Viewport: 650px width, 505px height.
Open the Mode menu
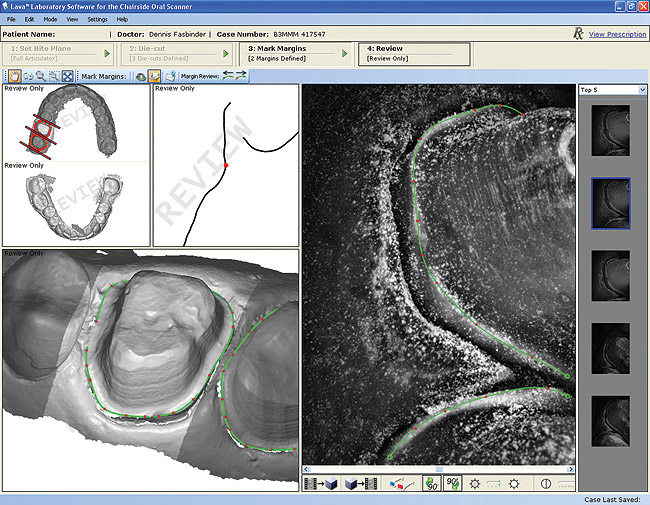[x=49, y=19]
